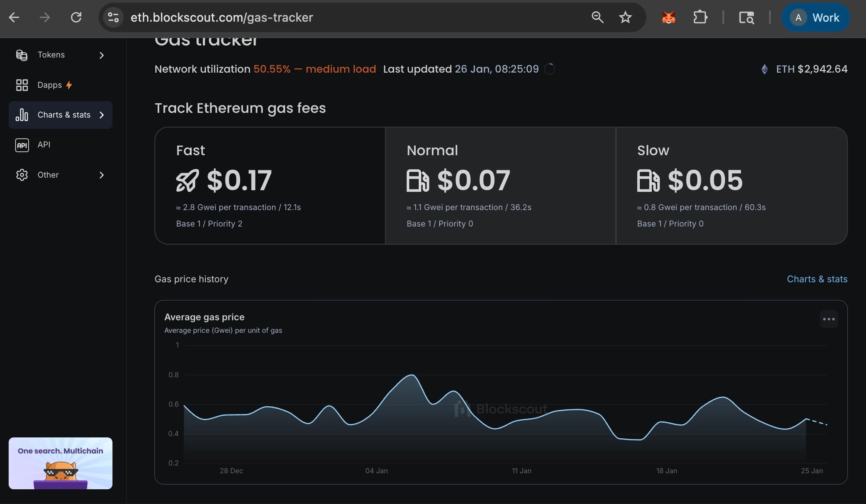Click the Dapps grid icon

click(22, 85)
